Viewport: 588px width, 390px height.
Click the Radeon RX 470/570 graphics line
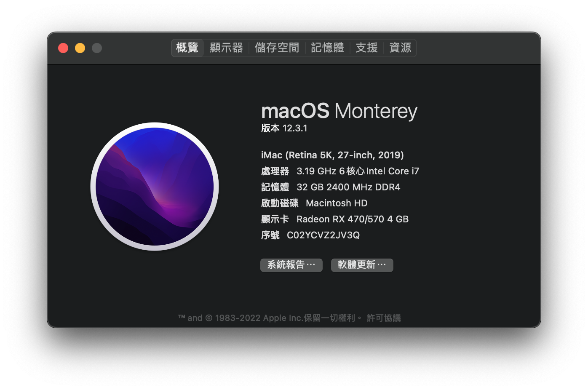tap(335, 219)
